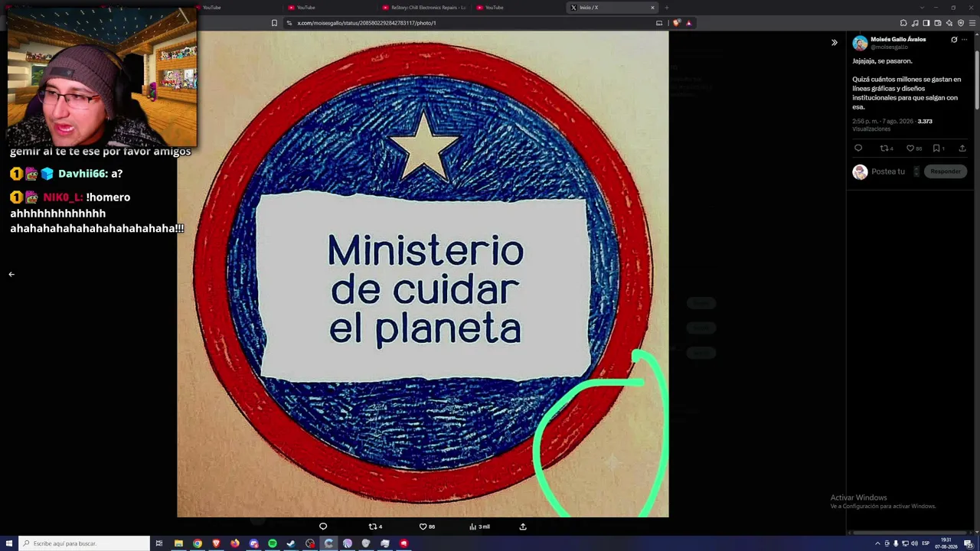Share using icon below the photo

pyautogui.click(x=523, y=527)
